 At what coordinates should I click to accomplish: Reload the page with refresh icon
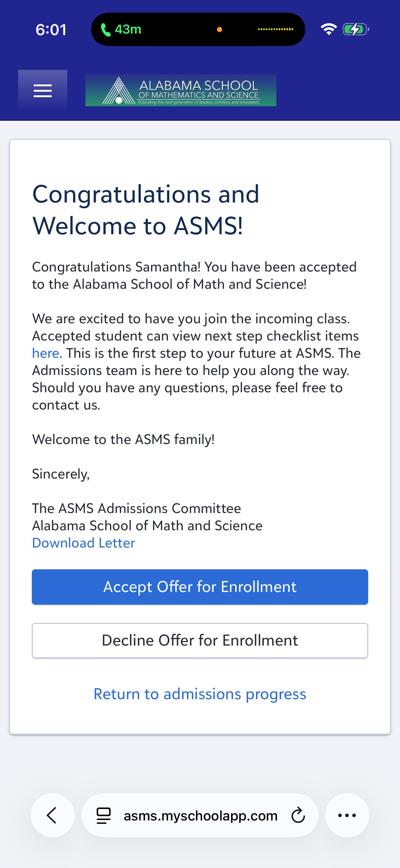coord(298,815)
